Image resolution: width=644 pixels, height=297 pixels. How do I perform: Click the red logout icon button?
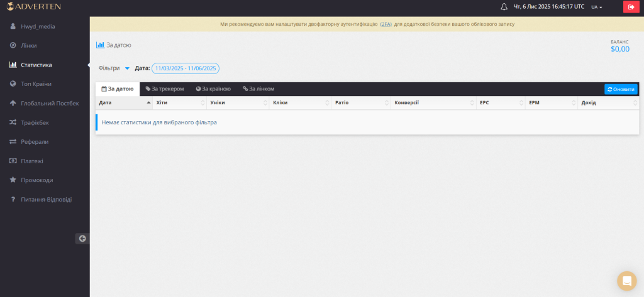[630, 7]
